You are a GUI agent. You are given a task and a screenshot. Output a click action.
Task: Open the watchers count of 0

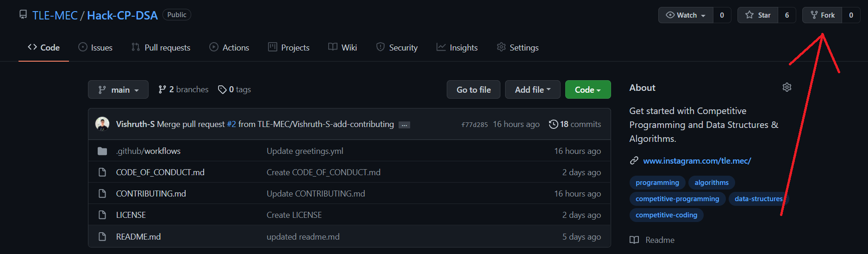tap(722, 15)
